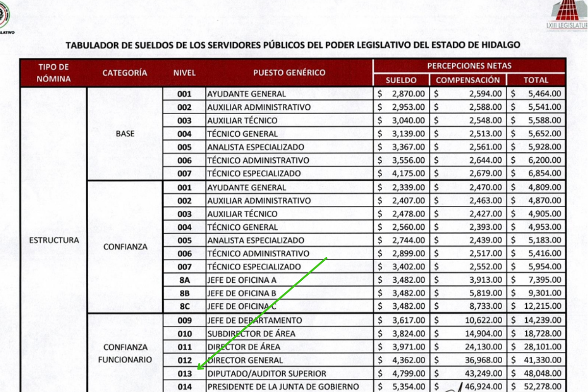The image size is (588, 392).
Task: Click the compensation value '36,968.00'
Action: (x=483, y=360)
